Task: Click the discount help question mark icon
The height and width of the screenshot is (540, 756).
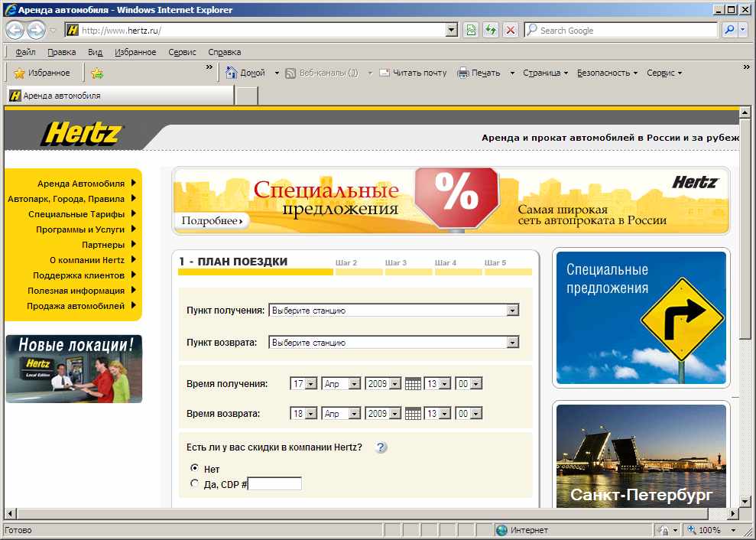Action: [x=381, y=447]
